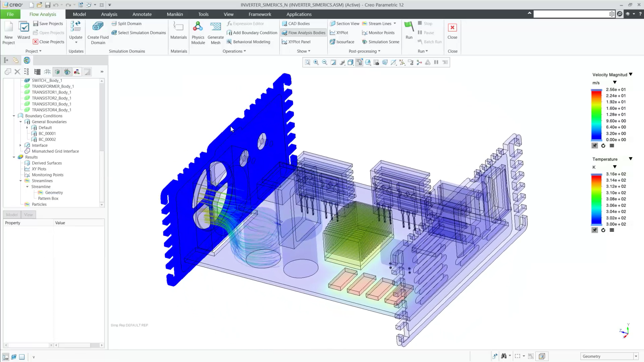The height and width of the screenshot is (362, 644).
Task: Click Add Boundary Condition
Action: (x=252, y=33)
